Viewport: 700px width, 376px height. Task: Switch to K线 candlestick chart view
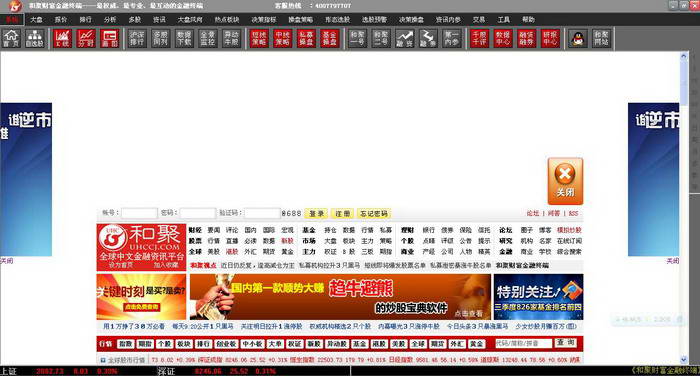tap(62, 38)
